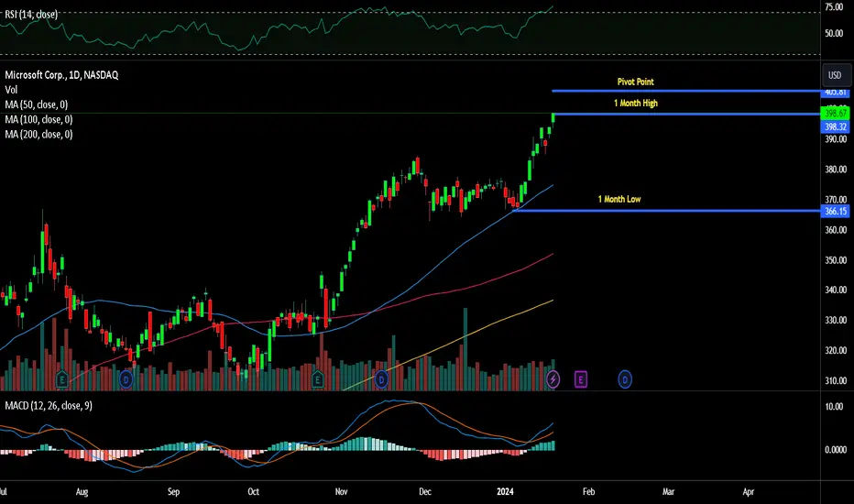The height and width of the screenshot is (504, 854).
Task: Click the Pivot Point label
Action: pos(636,82)
